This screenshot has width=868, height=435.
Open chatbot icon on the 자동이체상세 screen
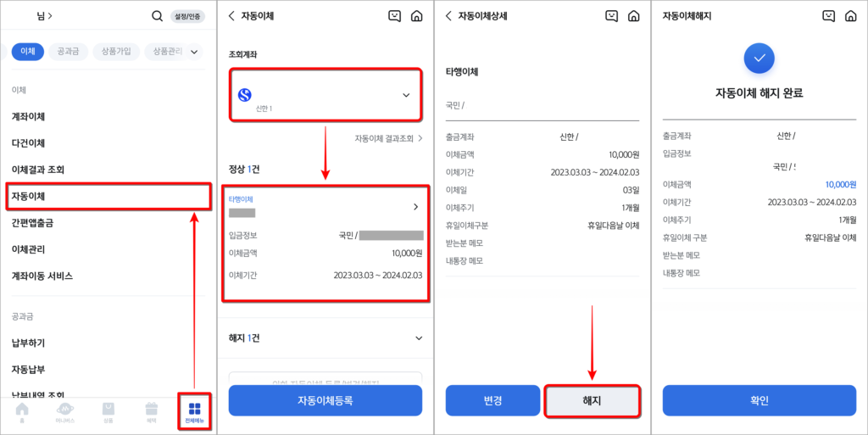pos(612,16)
